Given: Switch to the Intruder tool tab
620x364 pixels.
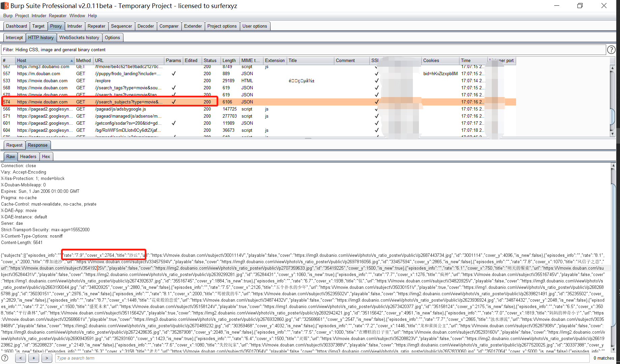Looking at the screenshot, I should (x=75, y=26).
